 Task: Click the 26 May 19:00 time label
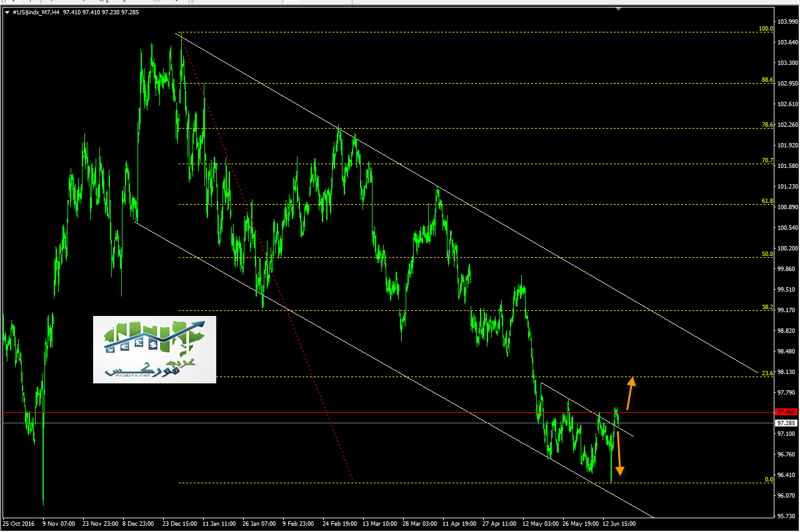point(579,525)
